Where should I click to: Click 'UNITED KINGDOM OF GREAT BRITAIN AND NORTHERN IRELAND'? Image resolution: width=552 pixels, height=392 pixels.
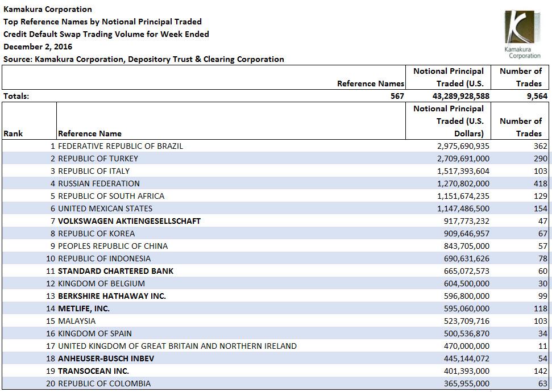(x=177, y=346)
